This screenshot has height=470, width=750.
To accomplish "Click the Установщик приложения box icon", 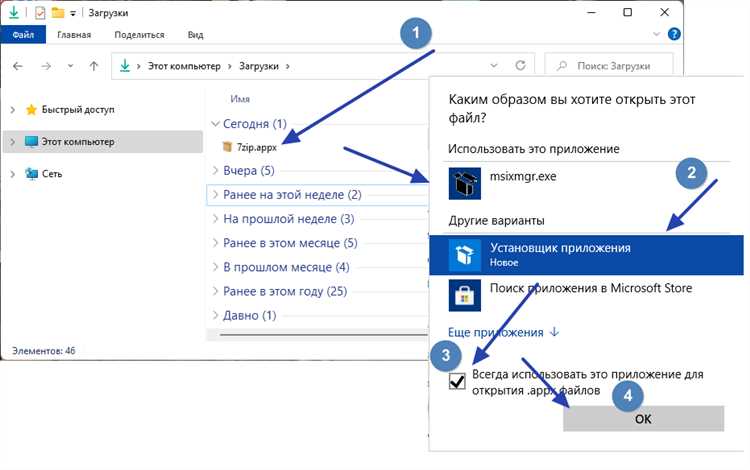I will (464, 255).
